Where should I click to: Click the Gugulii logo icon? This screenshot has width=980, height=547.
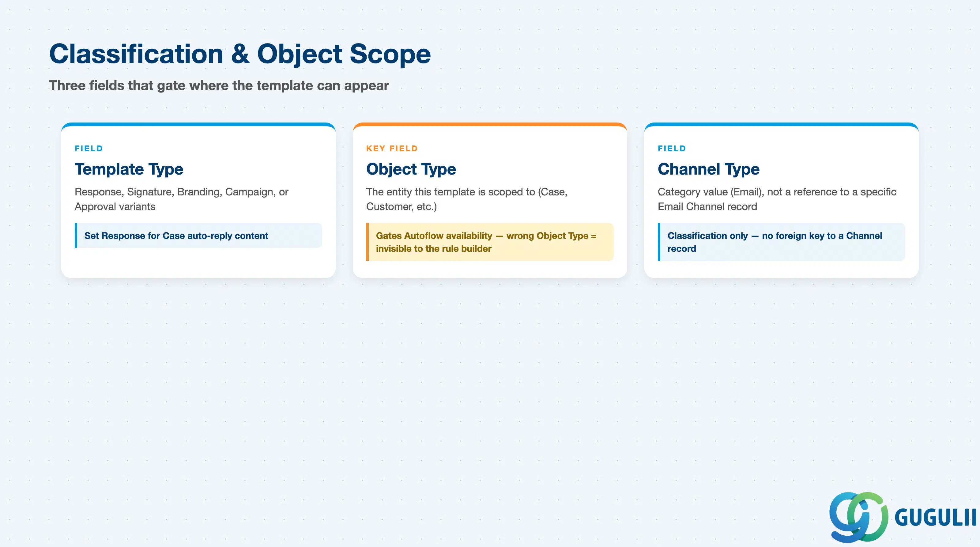pos(859,517)
